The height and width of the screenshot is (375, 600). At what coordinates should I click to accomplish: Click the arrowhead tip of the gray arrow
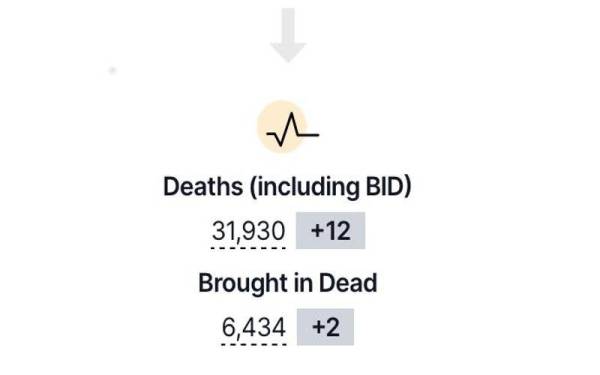click(x=288, y=59)
